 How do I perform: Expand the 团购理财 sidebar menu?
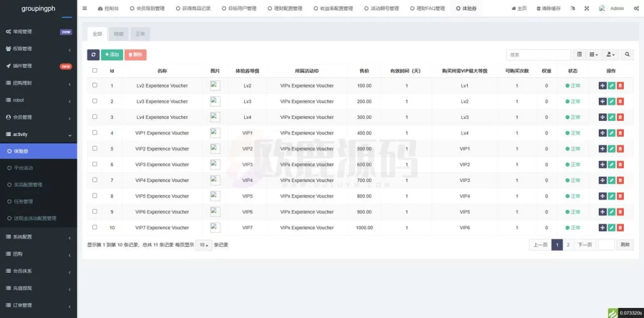[38, 83]
